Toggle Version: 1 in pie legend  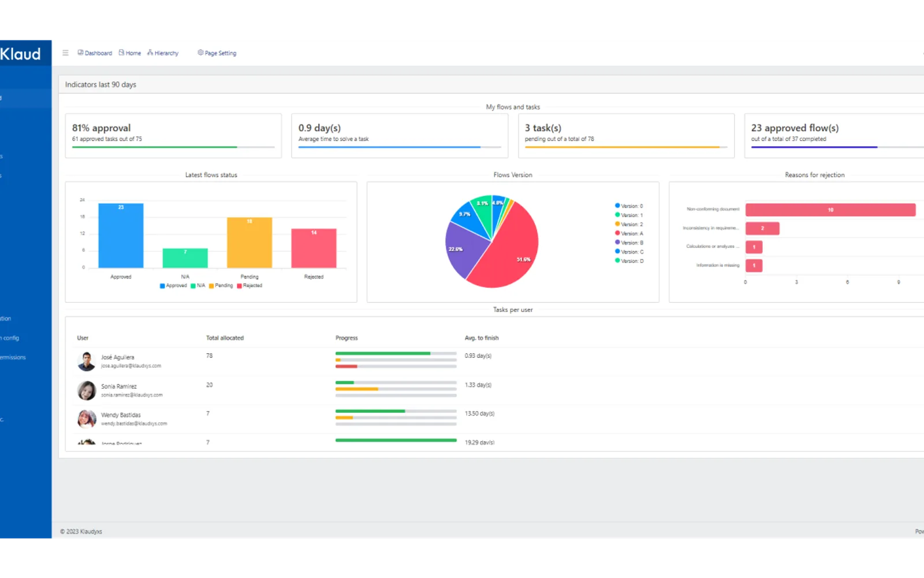pos(629,215)
